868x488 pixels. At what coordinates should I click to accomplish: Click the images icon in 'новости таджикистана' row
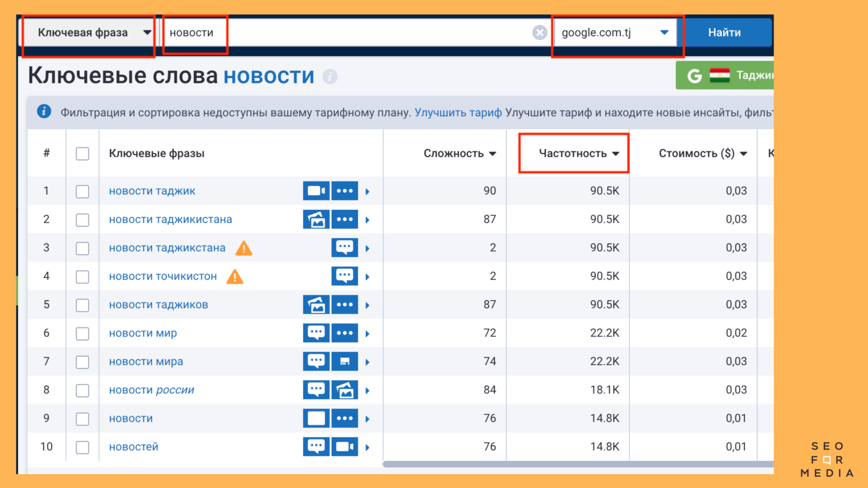(316, 219)
